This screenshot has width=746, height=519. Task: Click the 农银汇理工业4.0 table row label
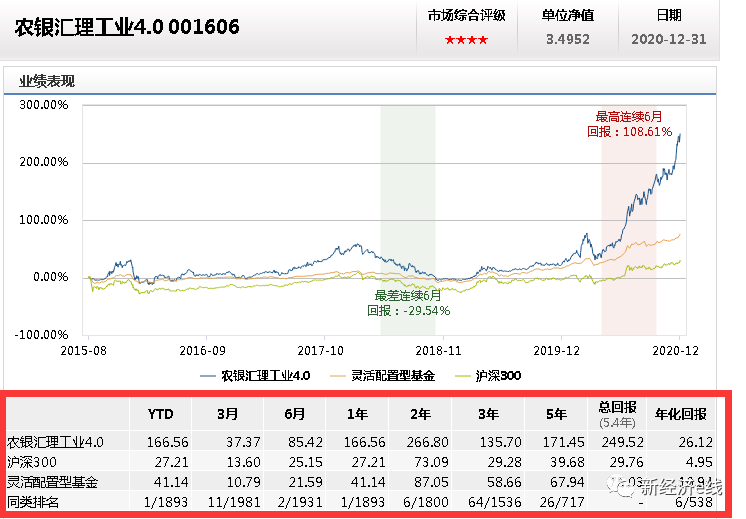[55, 442]
